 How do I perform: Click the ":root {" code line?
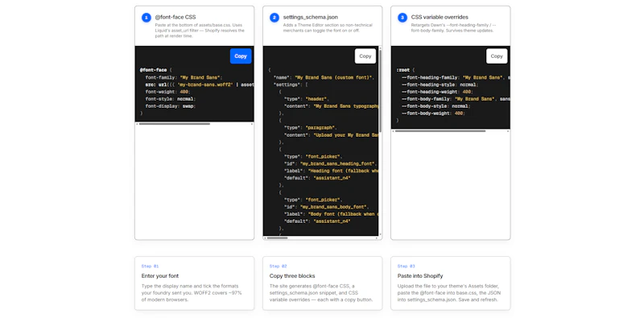(x=406, y=70)
